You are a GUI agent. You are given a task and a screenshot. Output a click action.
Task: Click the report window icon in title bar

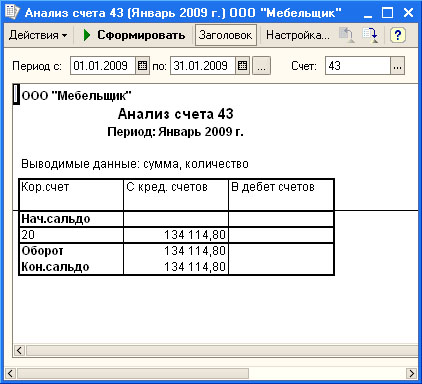tap(12, 13)
